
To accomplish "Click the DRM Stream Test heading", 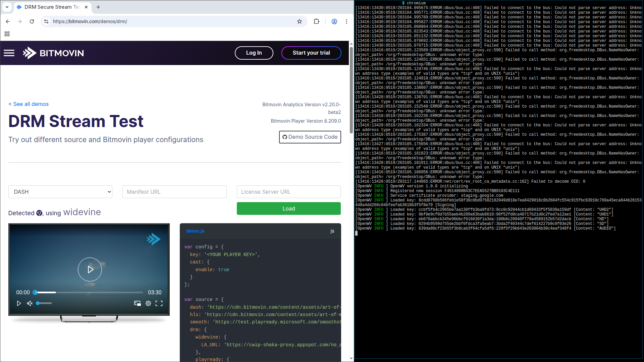I will [76, 121].
